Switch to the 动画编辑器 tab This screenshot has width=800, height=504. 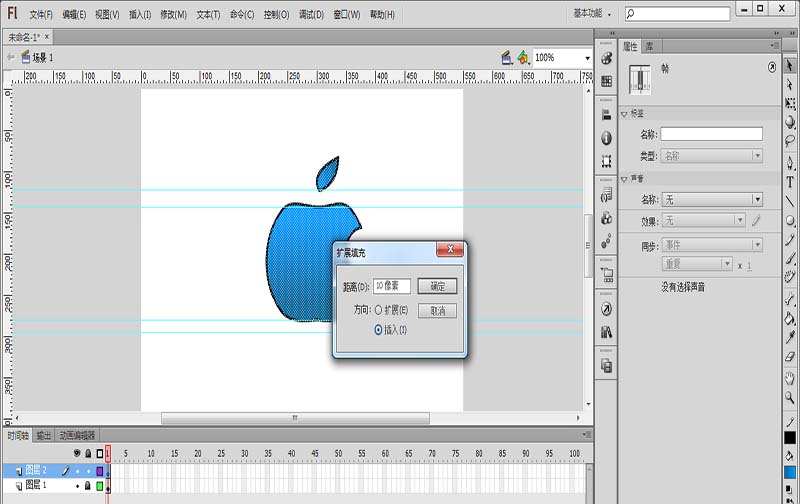77,435
